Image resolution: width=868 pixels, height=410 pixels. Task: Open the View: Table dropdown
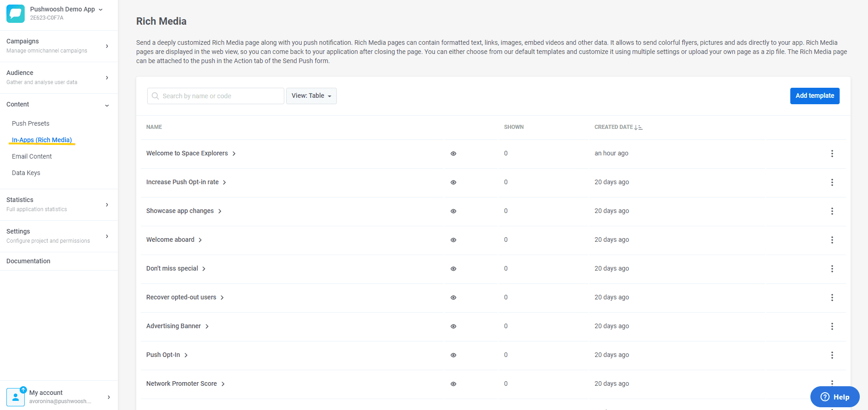click(311, 96)
